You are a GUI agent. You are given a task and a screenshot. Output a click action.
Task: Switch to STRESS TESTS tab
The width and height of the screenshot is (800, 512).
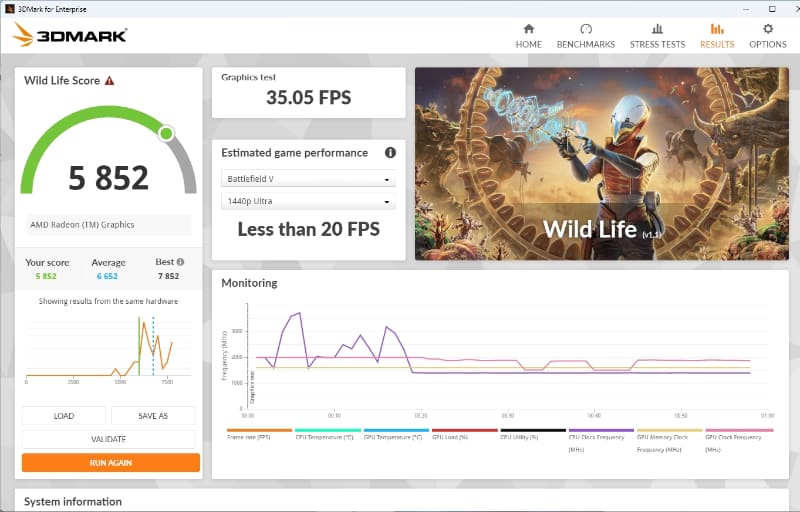[x=657, y=36]
